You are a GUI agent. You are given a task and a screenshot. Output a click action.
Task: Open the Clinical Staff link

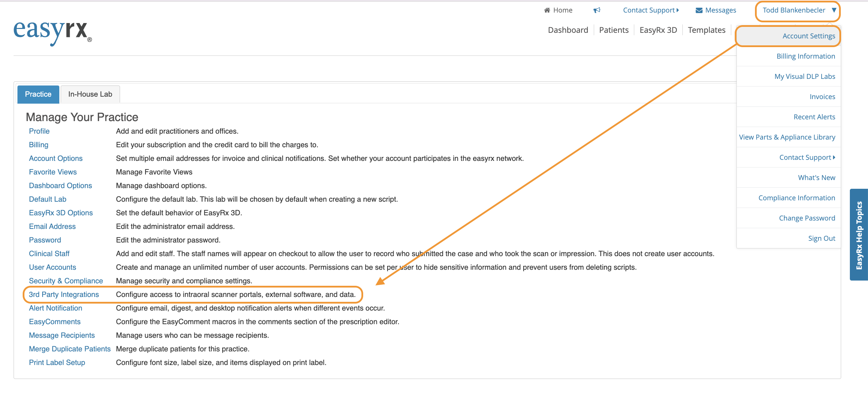[x=49, y=254]
